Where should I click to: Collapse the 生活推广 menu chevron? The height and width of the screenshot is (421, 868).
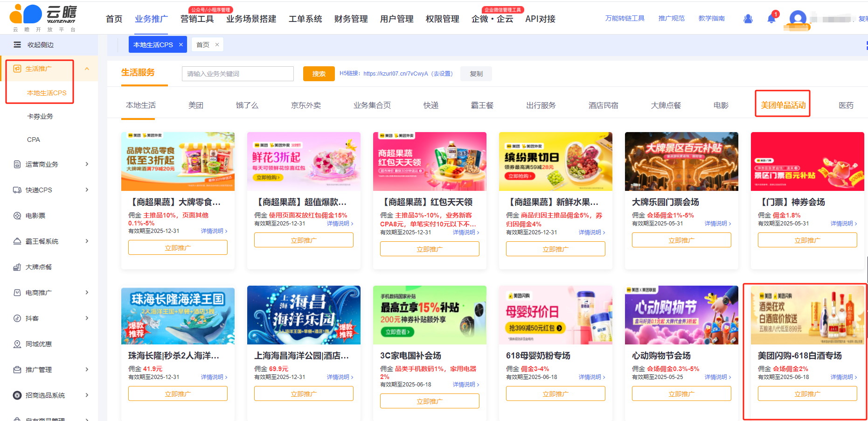(87, 69)
